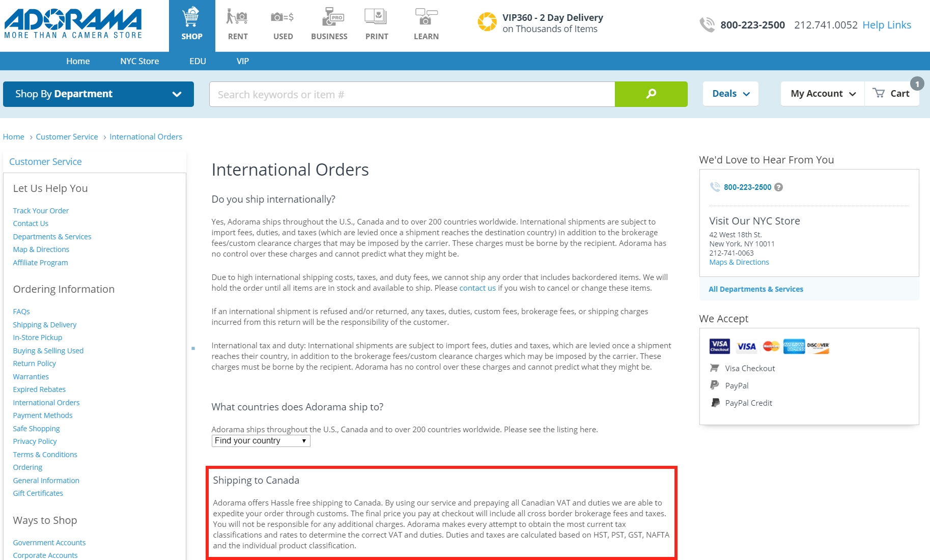The height and width of the screenshot is (560, 930).
Task: Click the Track Your Order link
Action: point(41,210)
